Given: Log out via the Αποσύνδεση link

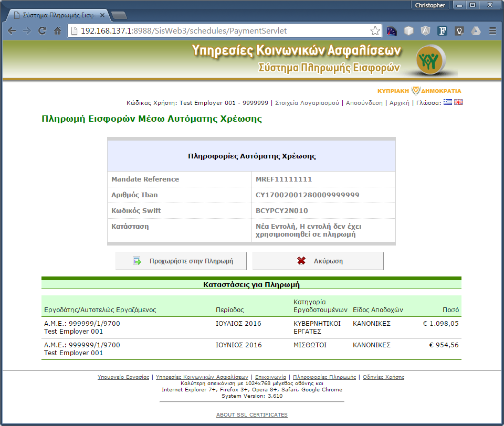Looking at the screenshot, I should [364, 103].
